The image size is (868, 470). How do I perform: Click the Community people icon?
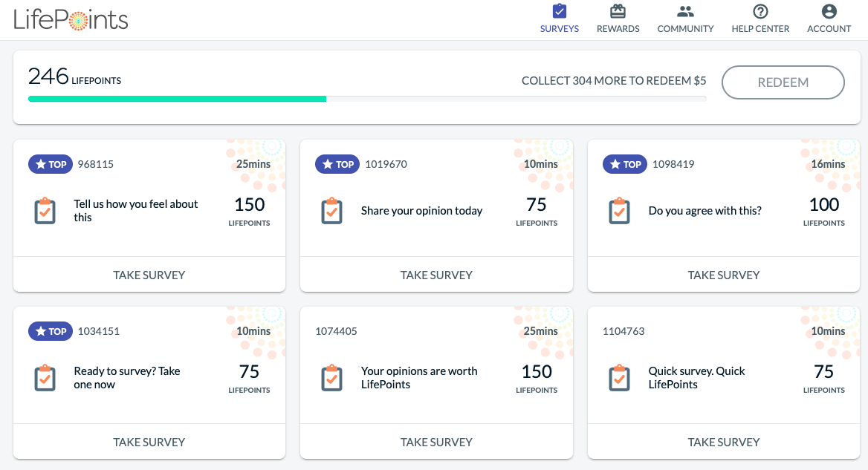coord(685,11)
